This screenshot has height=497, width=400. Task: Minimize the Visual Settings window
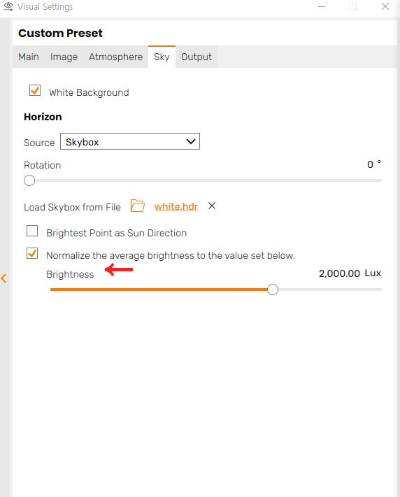click(x=321, y=7)
